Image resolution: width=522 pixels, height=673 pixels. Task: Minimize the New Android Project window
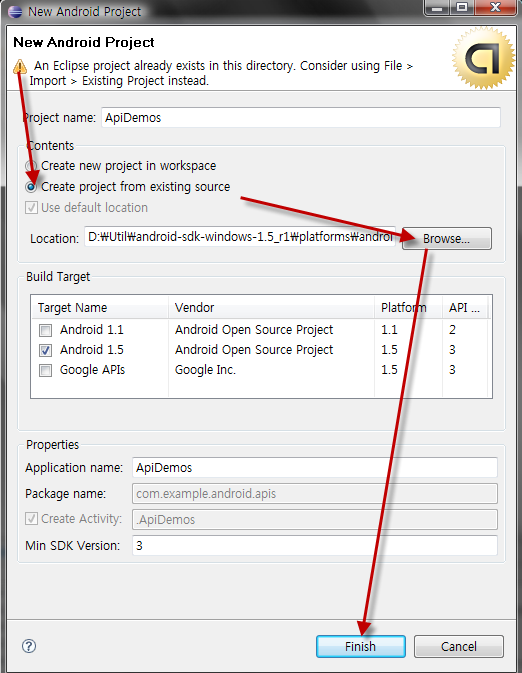[x=437, y=8]
